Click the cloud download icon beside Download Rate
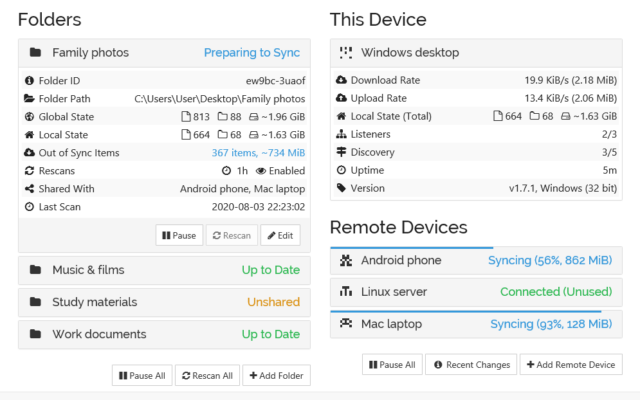The width and height of the screenshot is (640, 400). coord(341,80)
